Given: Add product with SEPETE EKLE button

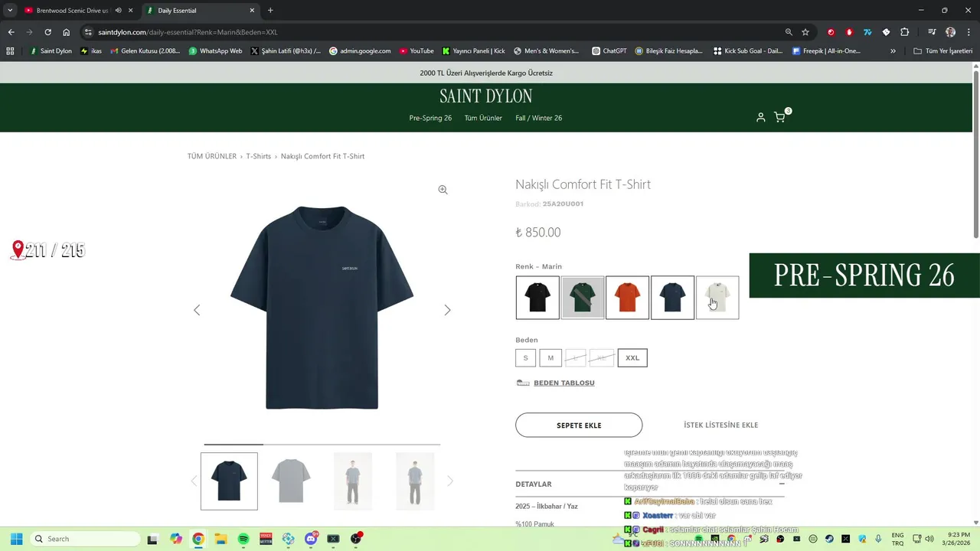Looking at the screenshot, I should (x=579, y=425).
